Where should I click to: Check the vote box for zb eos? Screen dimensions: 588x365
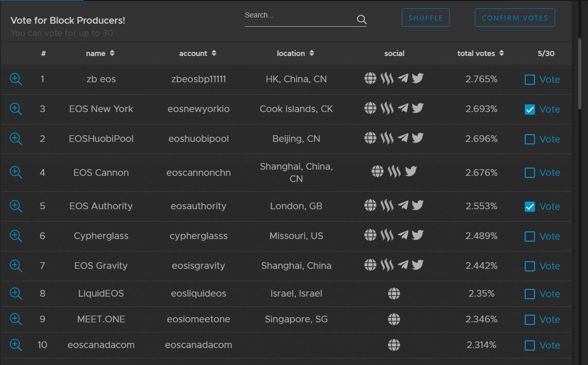pos(529,80)
